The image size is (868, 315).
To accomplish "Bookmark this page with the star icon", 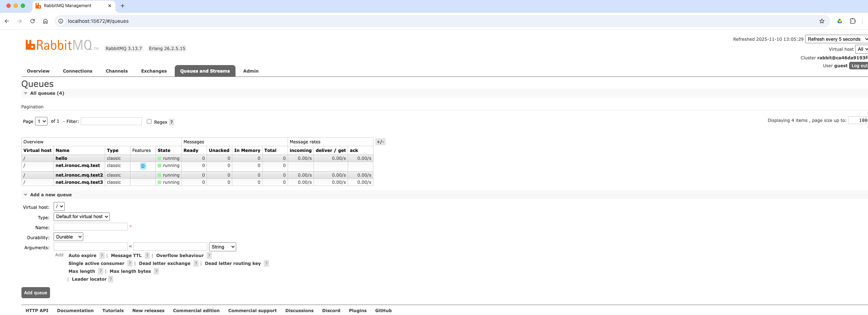I will coord(822,21).
